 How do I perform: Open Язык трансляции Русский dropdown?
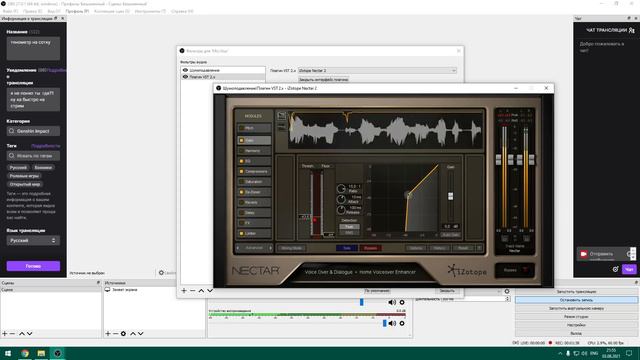click(x=33, y=240)
